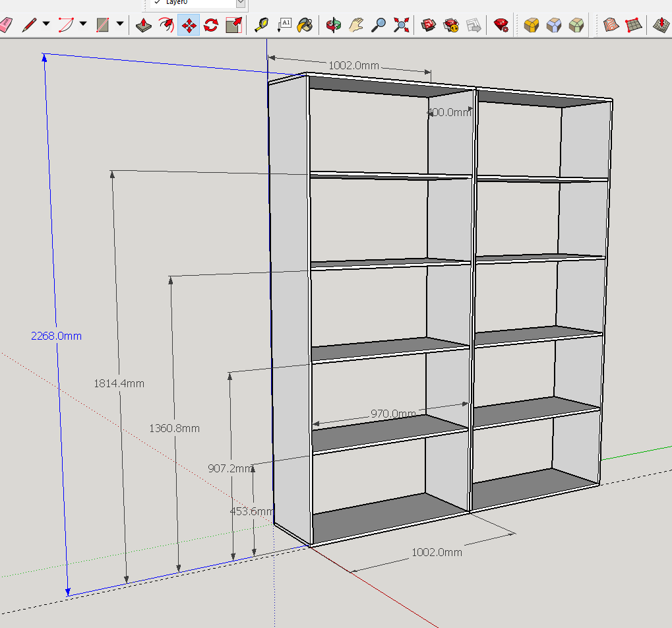672x628 pixels.
Task: Select the Paint Bucket tool
Action: [305, 25]
